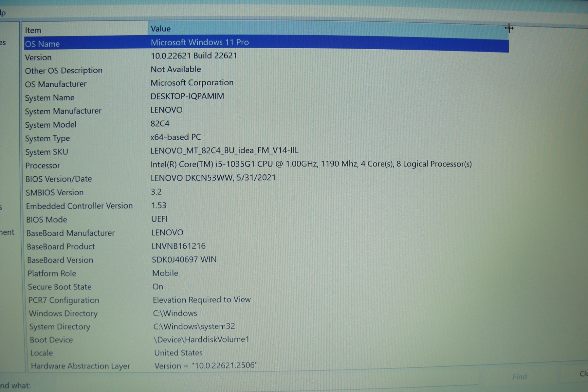The image size is (588, 392).
Task: Click the 1.53 controller version value
Action: 159,205
